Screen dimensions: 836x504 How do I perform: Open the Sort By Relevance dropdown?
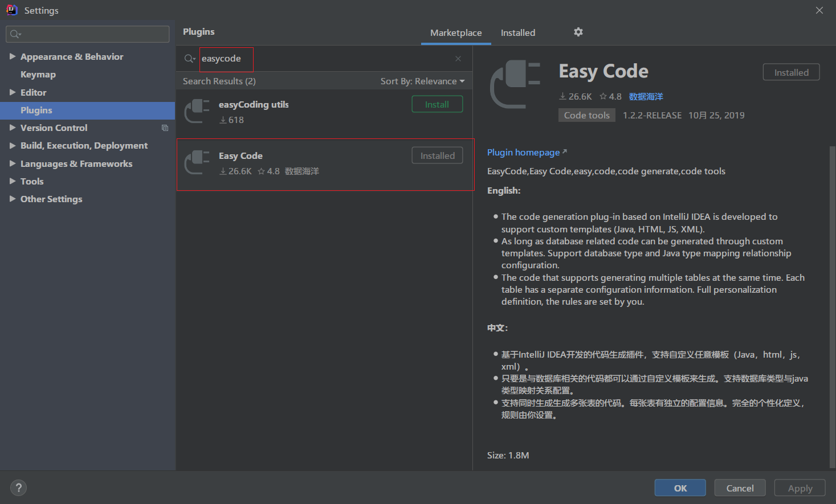click(x=422, y=81)
